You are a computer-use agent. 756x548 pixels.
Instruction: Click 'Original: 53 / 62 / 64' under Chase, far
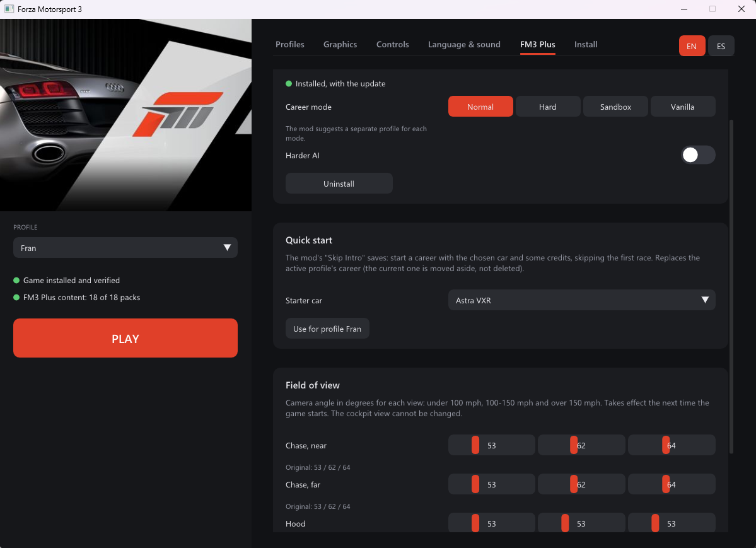point(318,506)
